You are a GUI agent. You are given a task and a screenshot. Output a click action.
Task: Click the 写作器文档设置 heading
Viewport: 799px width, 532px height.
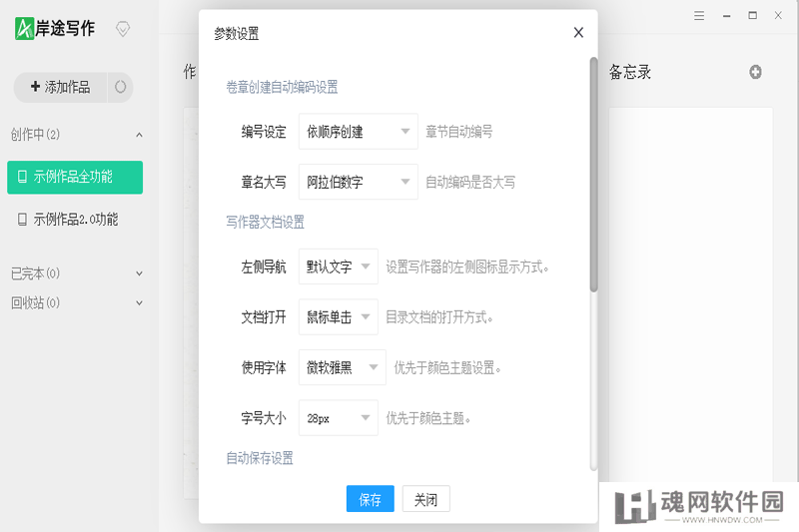265,222
